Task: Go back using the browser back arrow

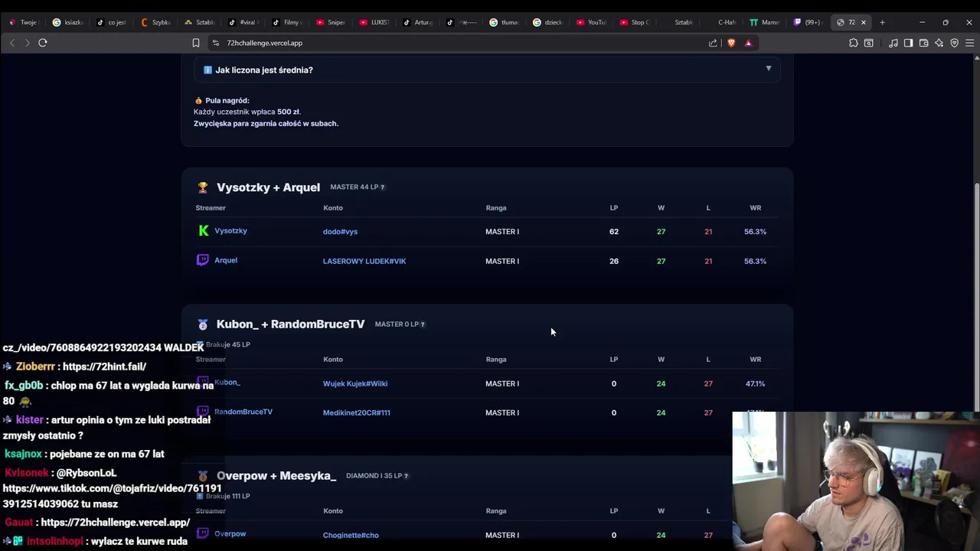Action: pos(12,43)
